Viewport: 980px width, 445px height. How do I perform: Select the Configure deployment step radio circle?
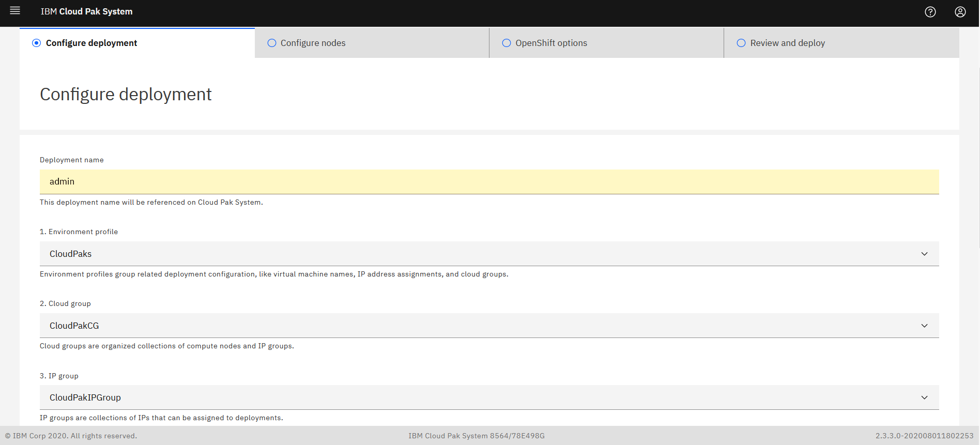click(36, 43)
